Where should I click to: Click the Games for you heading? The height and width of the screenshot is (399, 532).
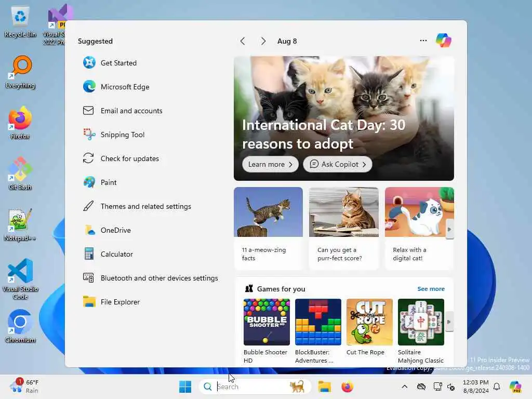pos(281,289)
